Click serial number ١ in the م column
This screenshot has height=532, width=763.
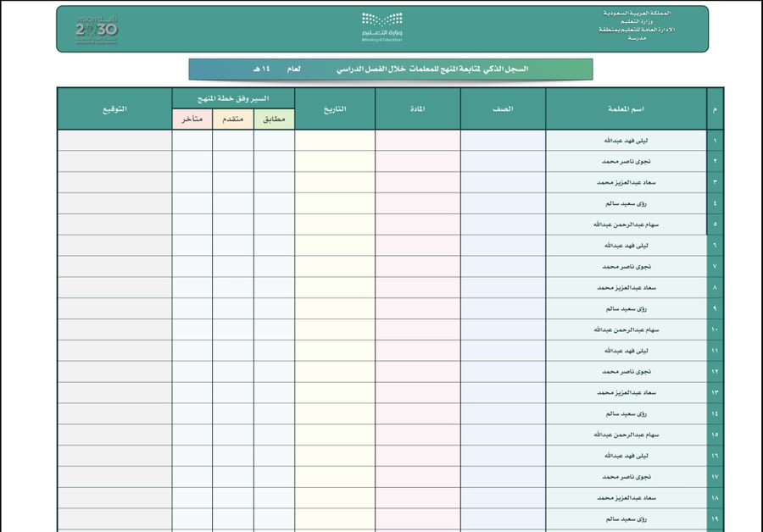(715, 141)
